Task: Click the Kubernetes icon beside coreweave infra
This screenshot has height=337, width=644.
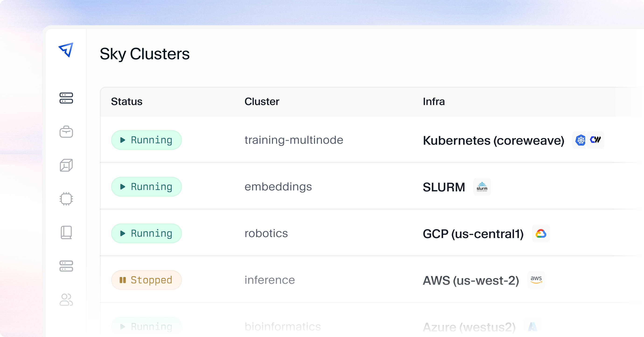Action: coord(581,140)
